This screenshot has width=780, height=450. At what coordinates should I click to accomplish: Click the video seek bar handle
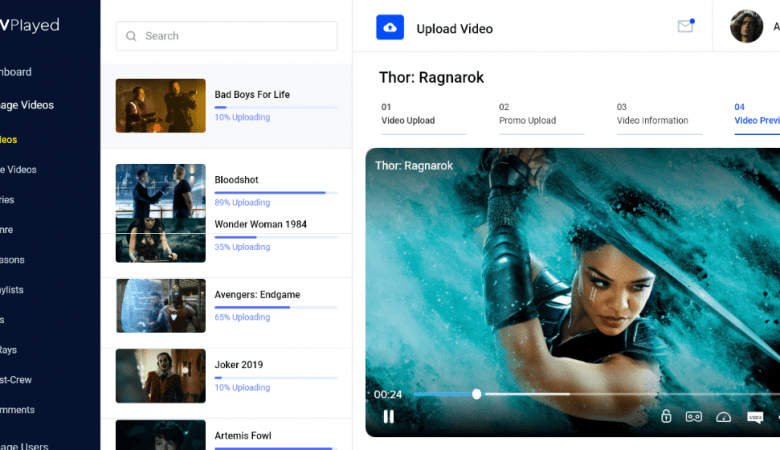(477, 394)
